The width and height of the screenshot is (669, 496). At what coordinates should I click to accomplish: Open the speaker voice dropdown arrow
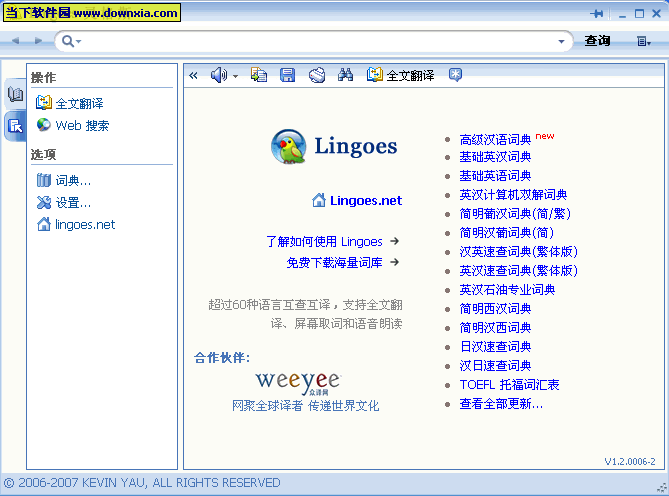click(235, 76)
